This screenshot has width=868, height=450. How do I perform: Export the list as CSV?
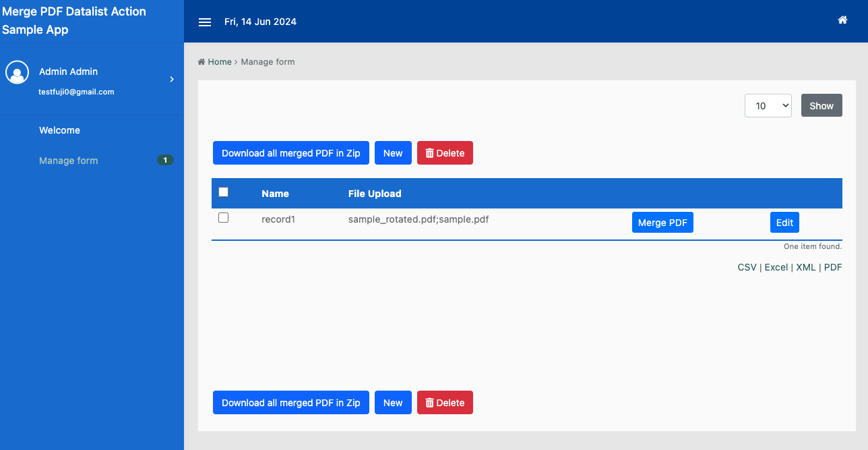(747, 267)
